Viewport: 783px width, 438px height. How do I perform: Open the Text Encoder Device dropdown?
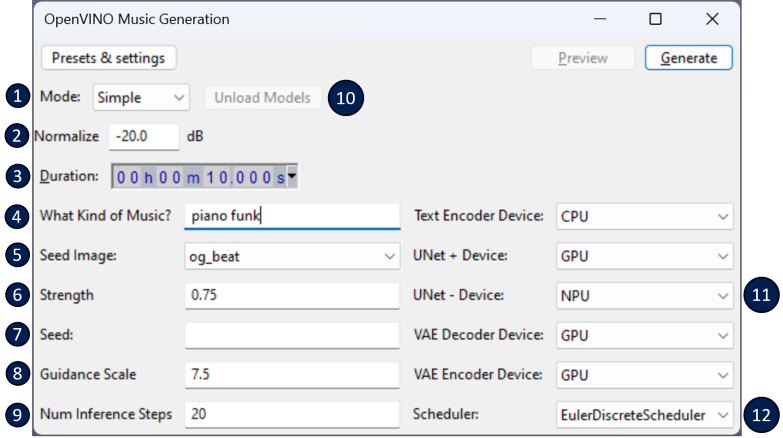click(643, 216)
